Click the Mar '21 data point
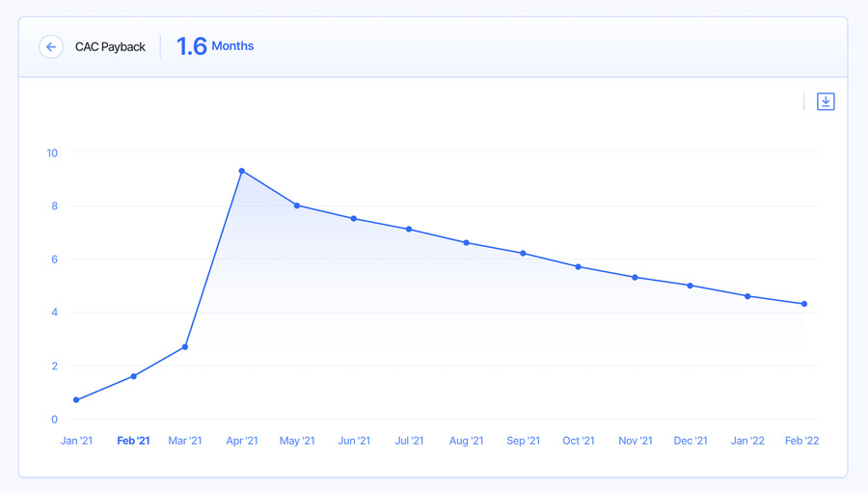The image size is (868, 492). tap(185, 347)
